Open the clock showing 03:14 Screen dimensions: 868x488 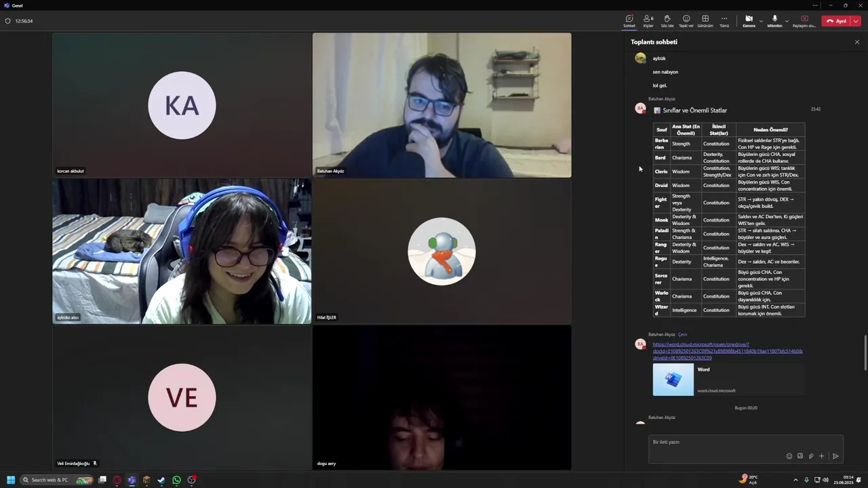[844, 480]
